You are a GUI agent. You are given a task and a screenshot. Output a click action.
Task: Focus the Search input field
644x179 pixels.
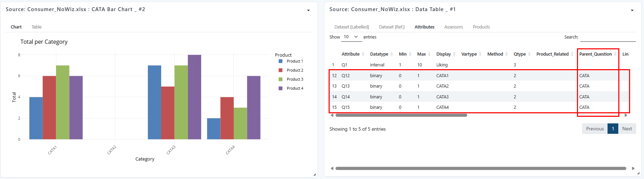click(x=608, y=37)
